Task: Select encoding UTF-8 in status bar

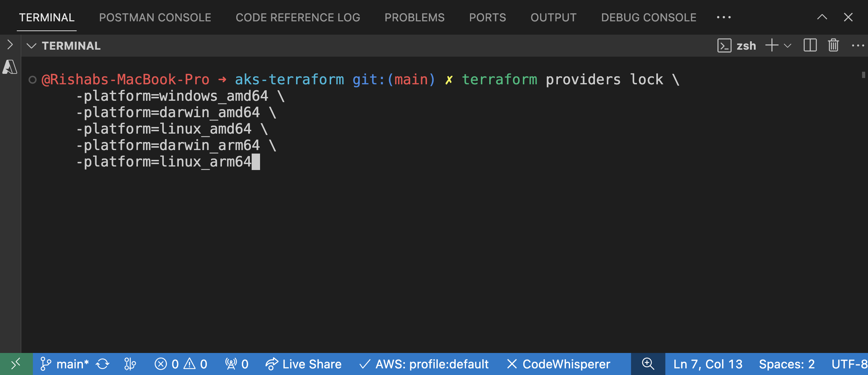Action: [x=849, y=364]
